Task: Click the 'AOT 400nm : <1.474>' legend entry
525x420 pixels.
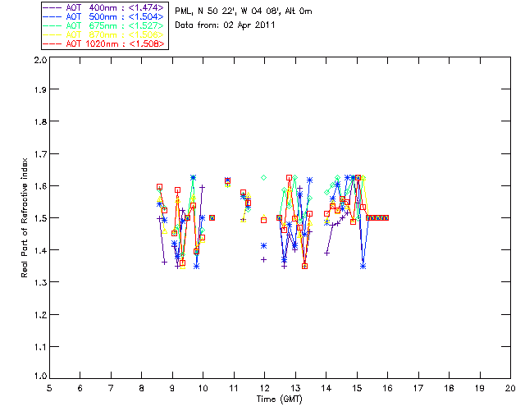Action: tap(104, 7)
